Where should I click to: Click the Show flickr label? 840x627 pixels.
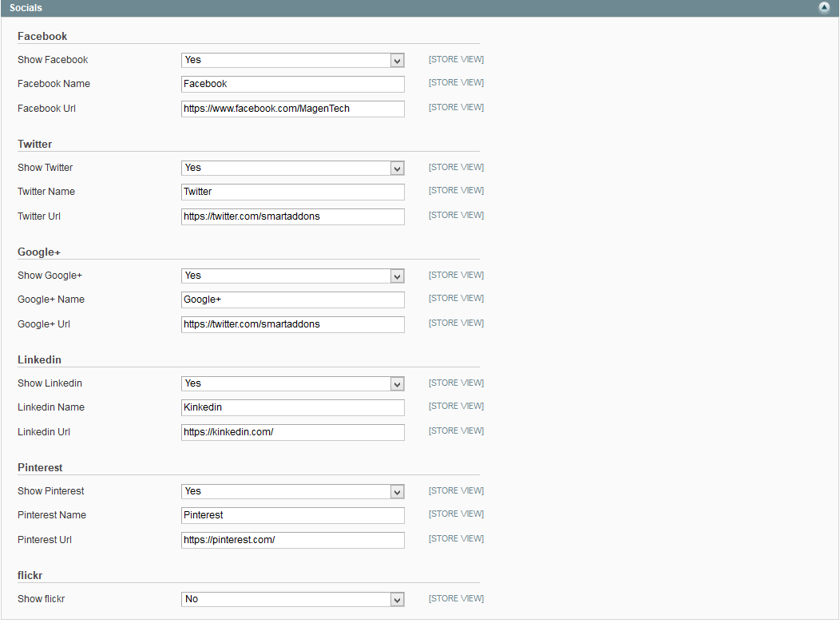coord(42,598)
